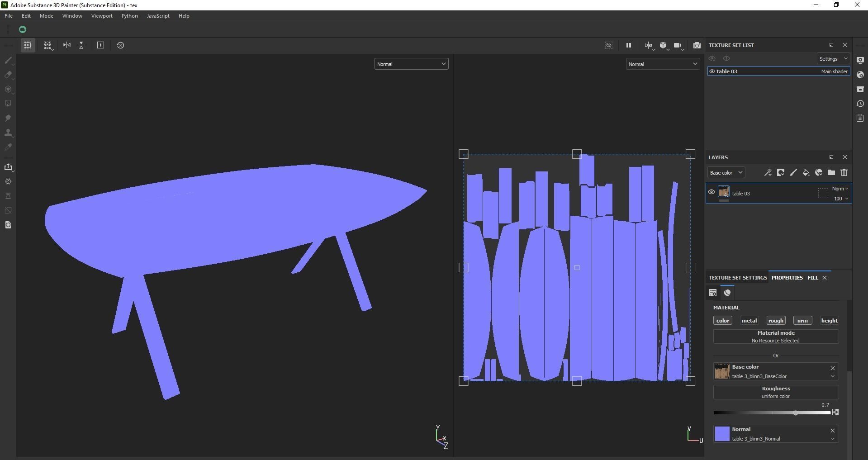Toggle the height channel button
This screenshot has width=868, height=460.
point(829,321)
